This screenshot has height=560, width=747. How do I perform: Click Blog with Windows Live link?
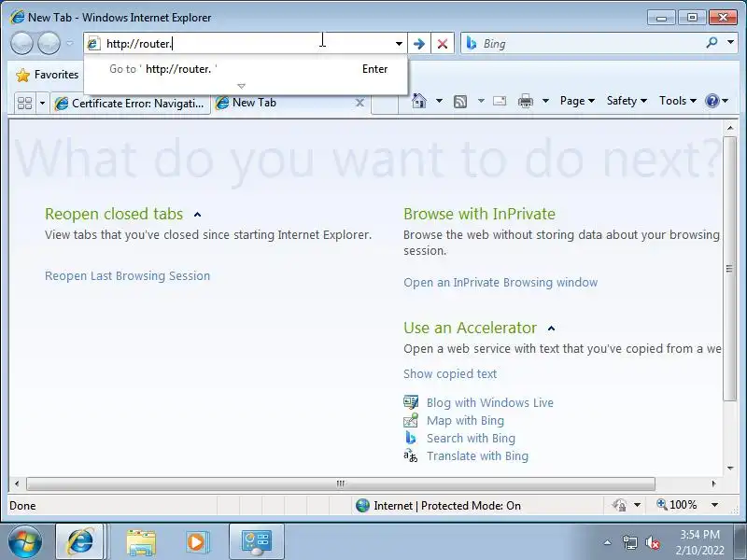(489, 403)
